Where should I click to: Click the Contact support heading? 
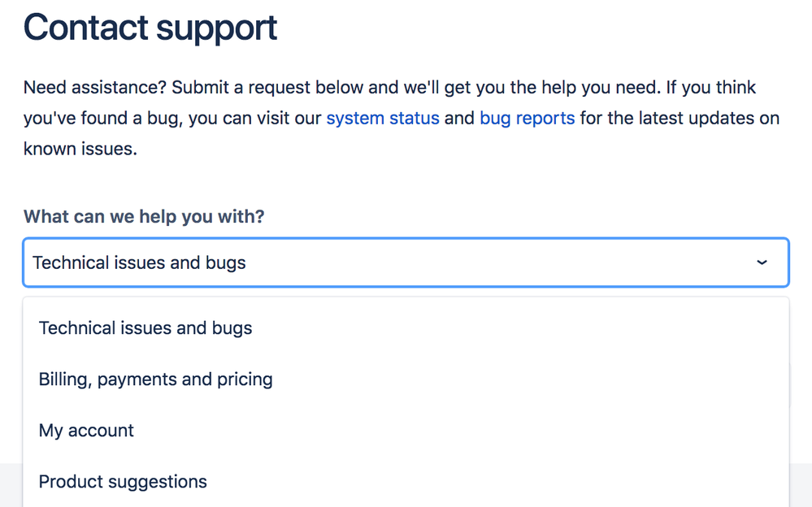150,28
